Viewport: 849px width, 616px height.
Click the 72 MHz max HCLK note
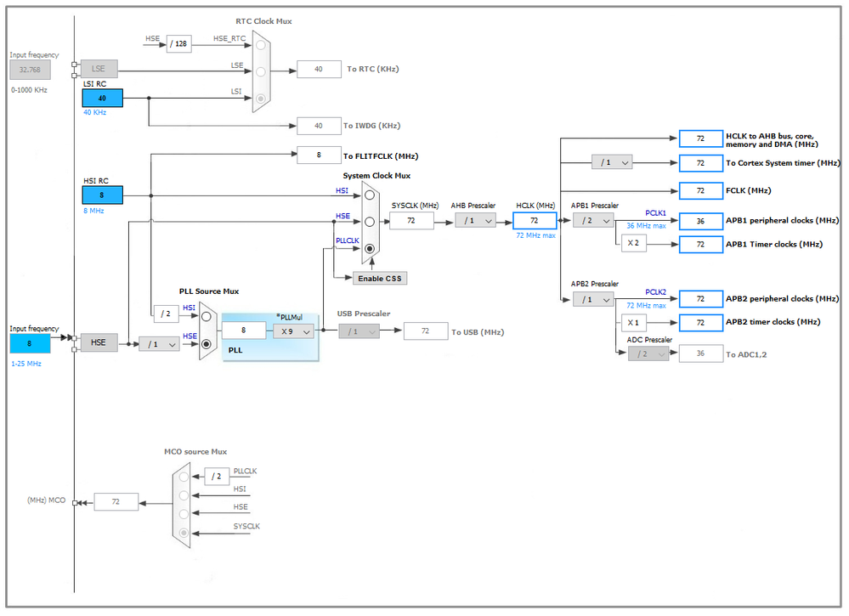point(535,235)
